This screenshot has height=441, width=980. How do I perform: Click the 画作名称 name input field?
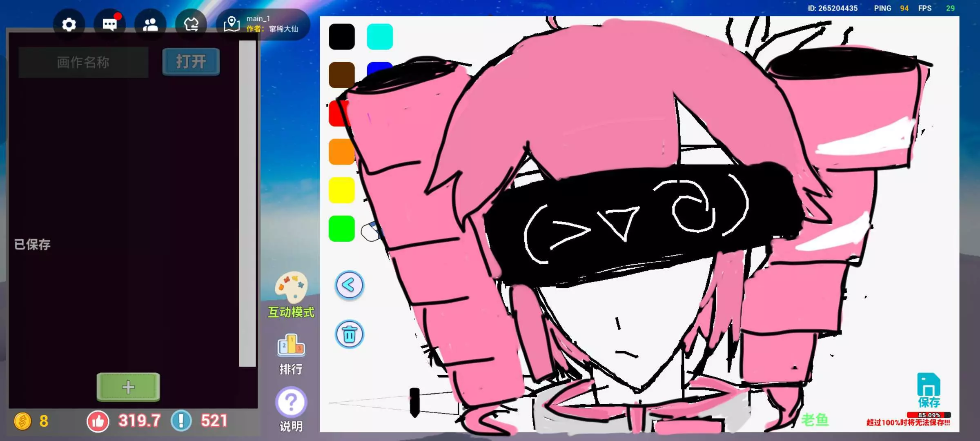click(x=83, y=62)
